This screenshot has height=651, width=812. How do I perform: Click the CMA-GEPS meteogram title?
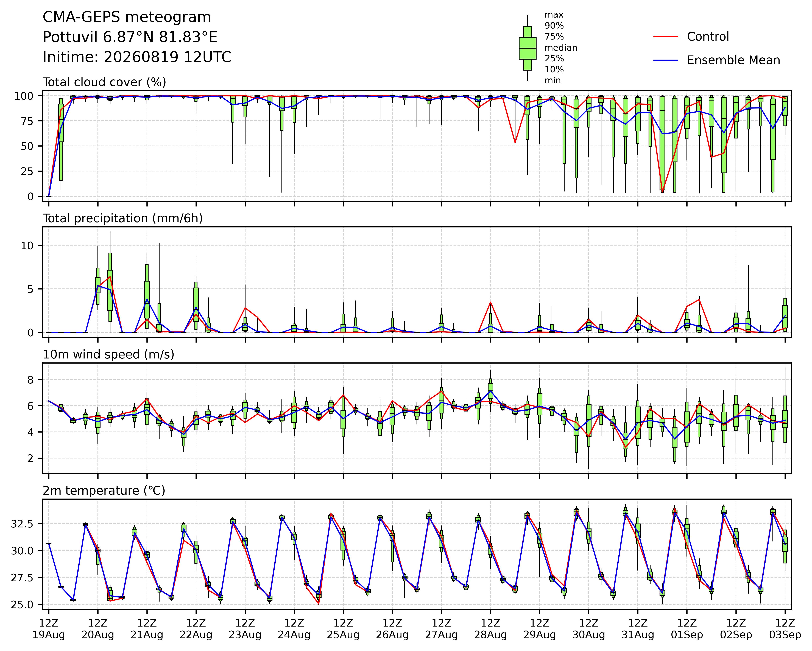click(x=127, y=17)
